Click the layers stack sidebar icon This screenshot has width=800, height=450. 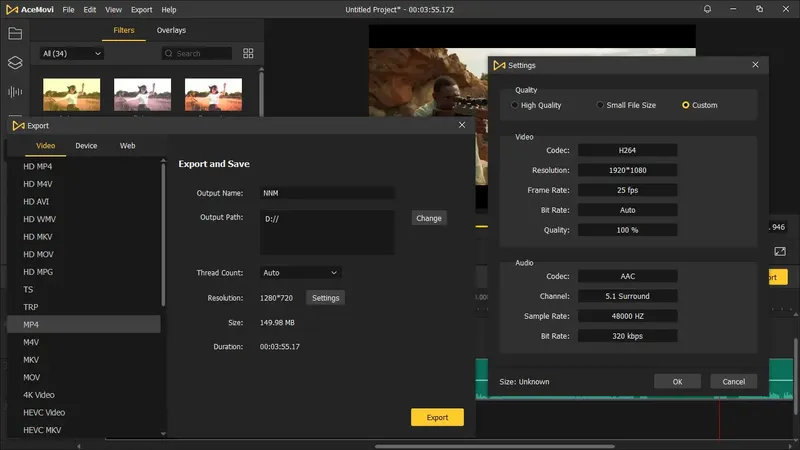pos(15,63)
